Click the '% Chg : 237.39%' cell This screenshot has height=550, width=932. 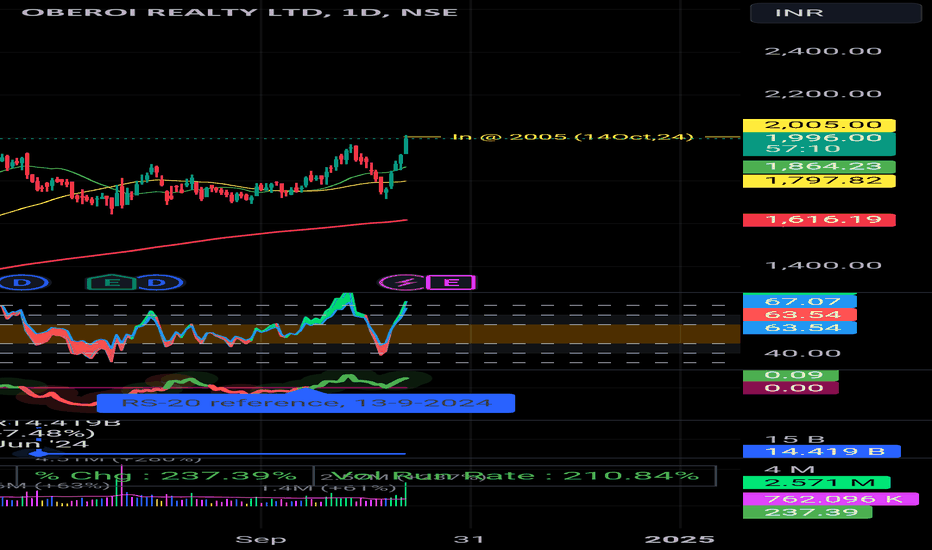pos(165,476)
